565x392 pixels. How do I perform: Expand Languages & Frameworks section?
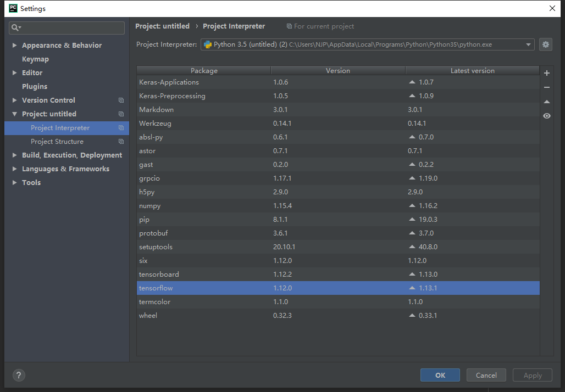point(14,169)
